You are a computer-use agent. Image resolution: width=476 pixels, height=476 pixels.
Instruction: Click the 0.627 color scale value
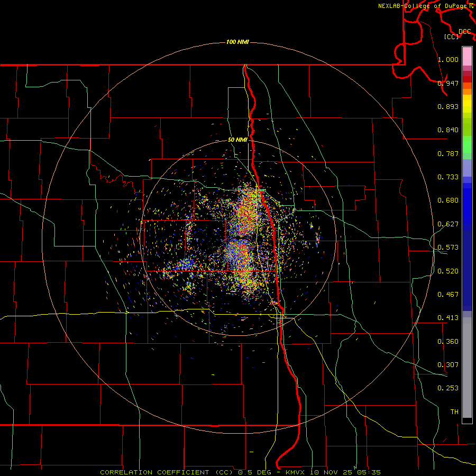click(448, 224)
